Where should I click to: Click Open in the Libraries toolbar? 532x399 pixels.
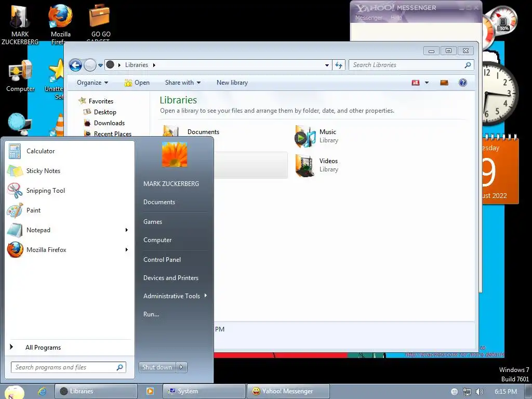[137, 83]
